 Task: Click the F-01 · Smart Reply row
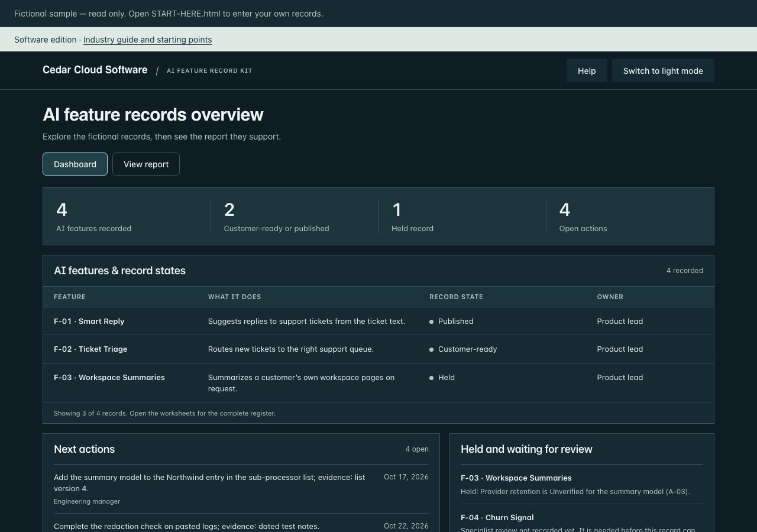[x=378, y=321]
